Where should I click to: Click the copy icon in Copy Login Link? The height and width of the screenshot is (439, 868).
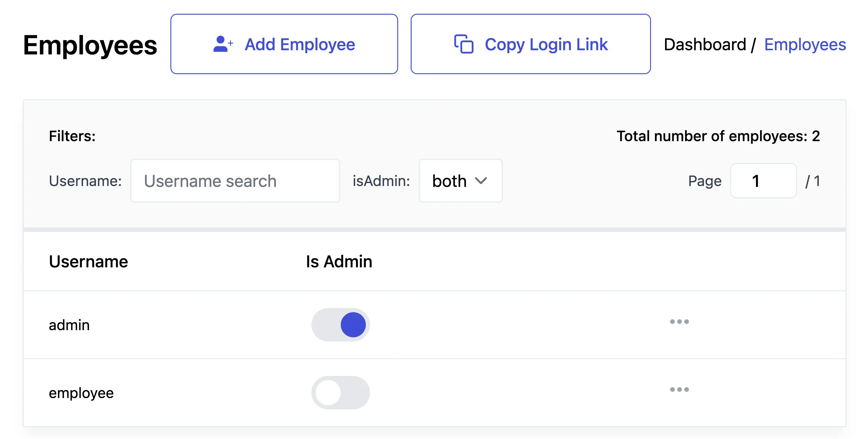click(464, 44)
